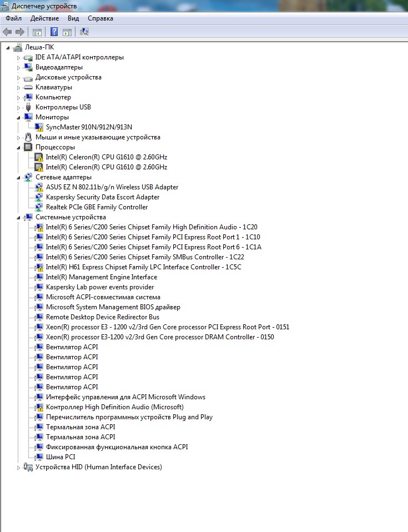Image resolution: width=408 pixels, height=532 pixels.
Task: Click the warning icon beside ASUS EZ N Wireless USB Adapter
Action: click(x=39, y=187)
